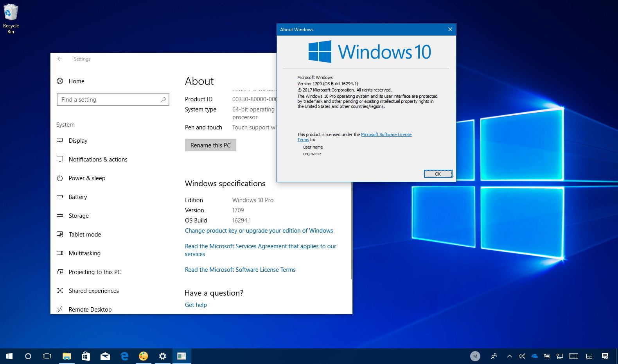618x364 pixels.
Task: Click the Settings back arrow
Action: [60, 59]
